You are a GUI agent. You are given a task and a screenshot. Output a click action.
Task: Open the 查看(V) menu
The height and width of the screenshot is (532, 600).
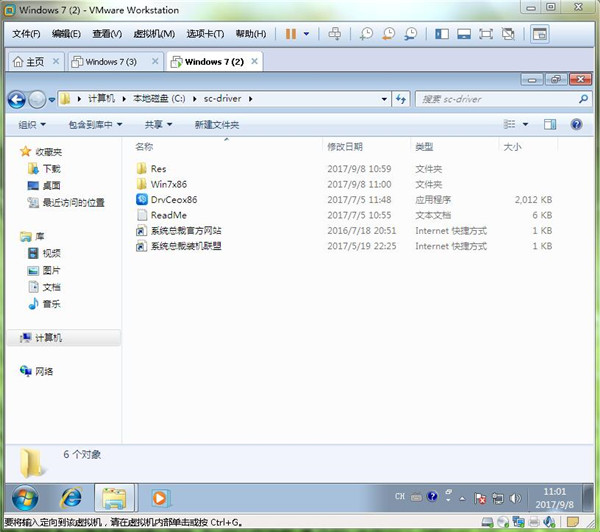[x=107, y=34]
